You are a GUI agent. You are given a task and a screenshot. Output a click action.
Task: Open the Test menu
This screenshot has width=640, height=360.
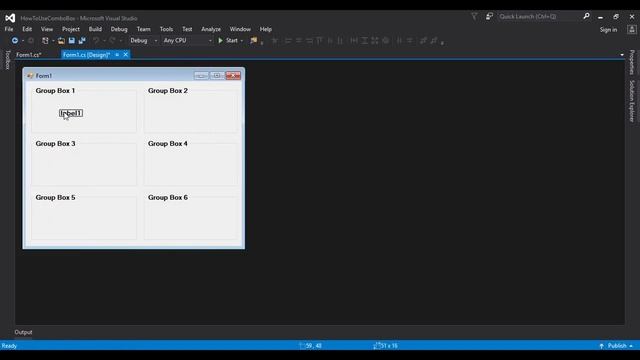pos(187,29)
